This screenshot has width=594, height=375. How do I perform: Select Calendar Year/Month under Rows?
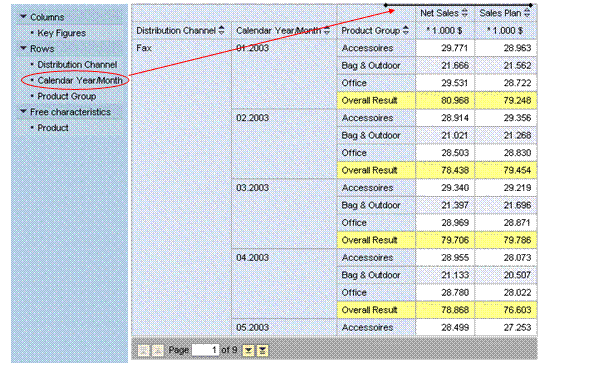pos(80,80)
